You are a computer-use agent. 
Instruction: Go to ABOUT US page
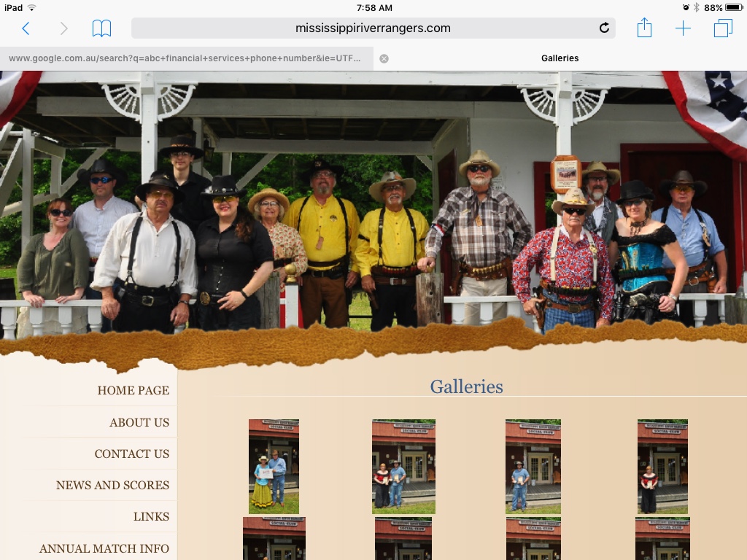(x=139, y=422)
